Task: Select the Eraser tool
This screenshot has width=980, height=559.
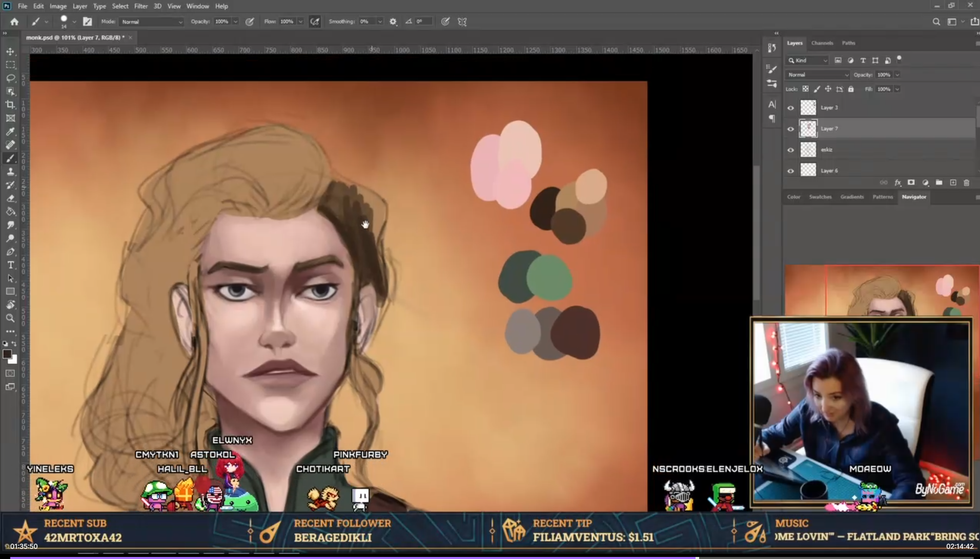Action: click(x=10, y=198)
